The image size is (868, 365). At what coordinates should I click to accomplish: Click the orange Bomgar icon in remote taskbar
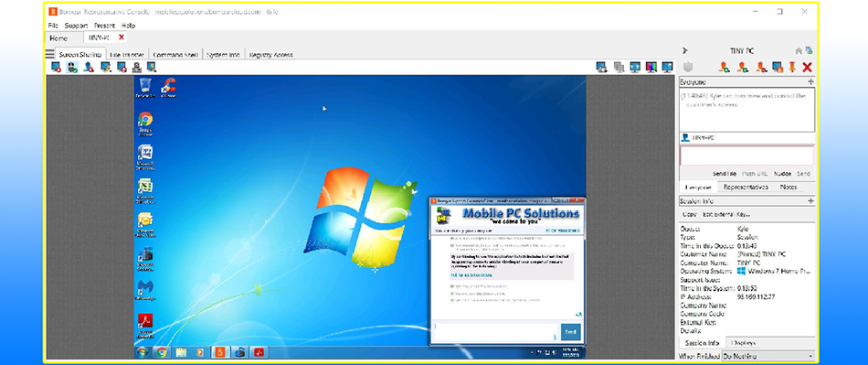point(220,352)
